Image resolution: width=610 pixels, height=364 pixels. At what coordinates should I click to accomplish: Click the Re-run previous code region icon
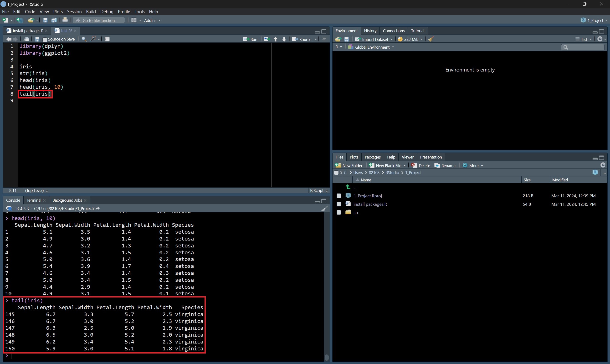(x=266, y=39)
